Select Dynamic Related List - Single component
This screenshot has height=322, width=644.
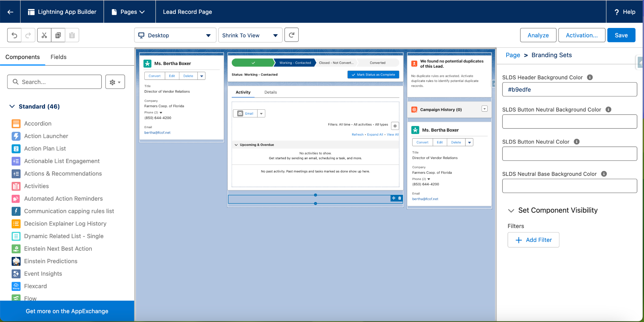point(64,236)
